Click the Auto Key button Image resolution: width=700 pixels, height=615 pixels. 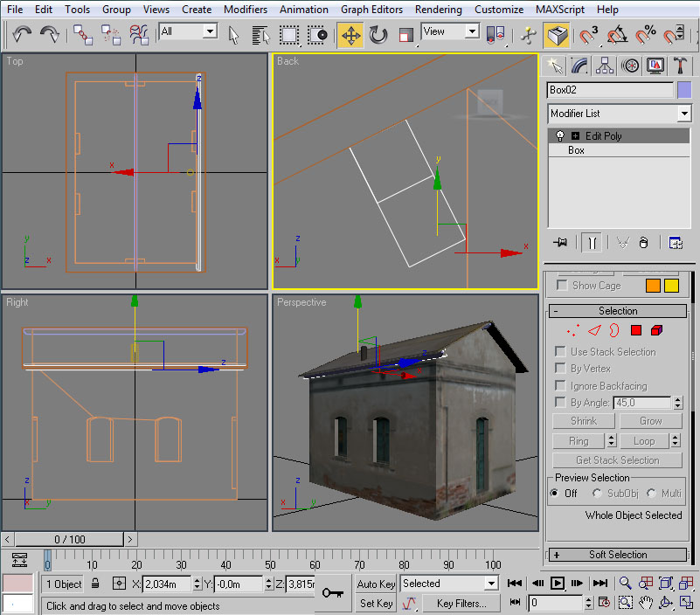(376, 584)
